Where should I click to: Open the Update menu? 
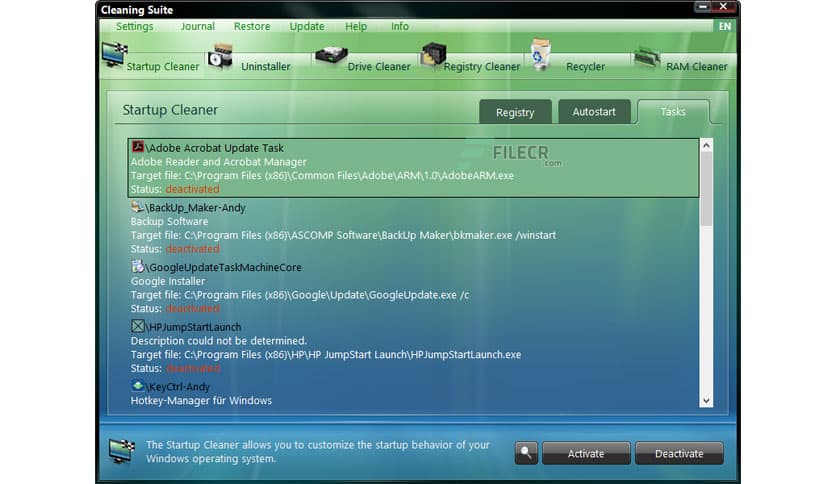click(307, 26)
